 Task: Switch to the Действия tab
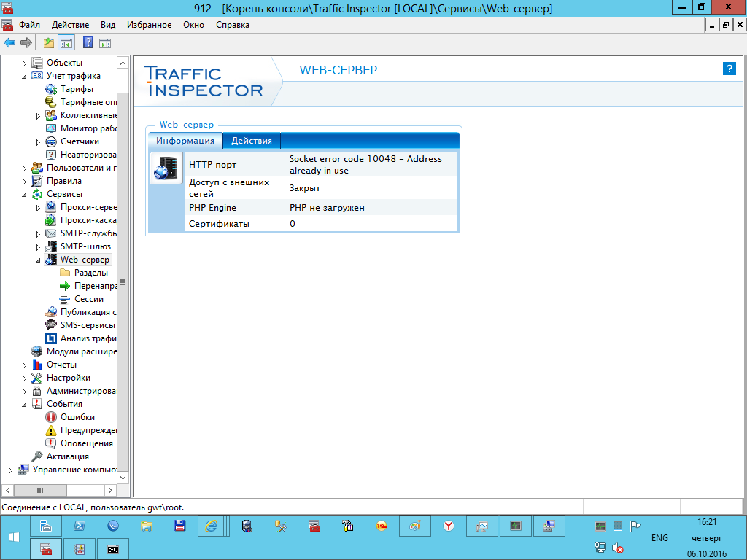pyautogui.click(x=252, y=141)
